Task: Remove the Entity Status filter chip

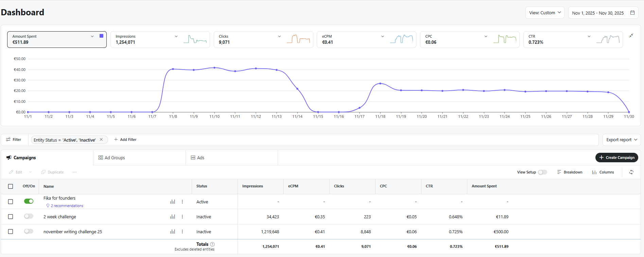Action: pyautogui.click(x=101, y=140)
